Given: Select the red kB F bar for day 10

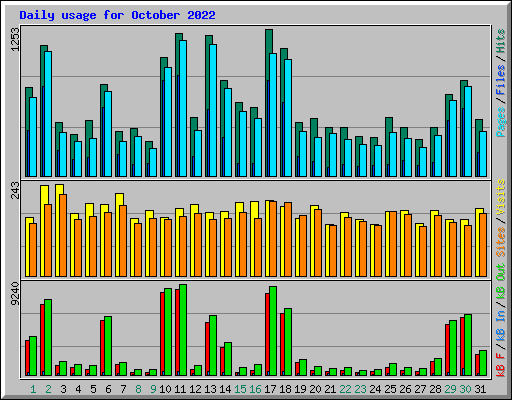Looking at the screenshot, I should pos(162,334).
